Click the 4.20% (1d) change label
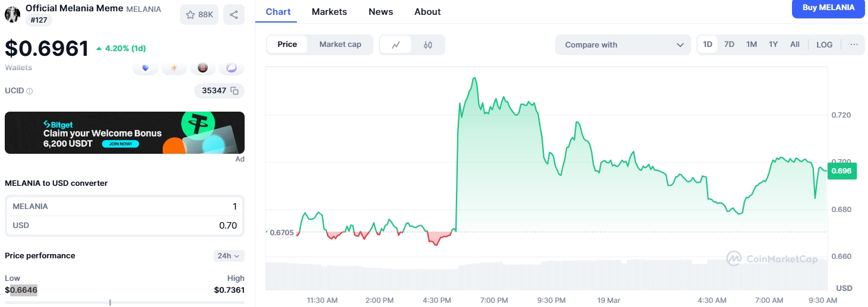Image resolution: width=868 pixels, height=307 pixels. tap(121, 48)
